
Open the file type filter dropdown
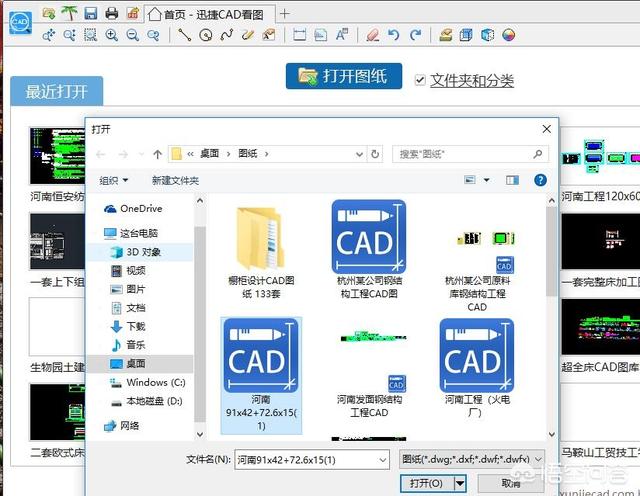pos(538,460)
